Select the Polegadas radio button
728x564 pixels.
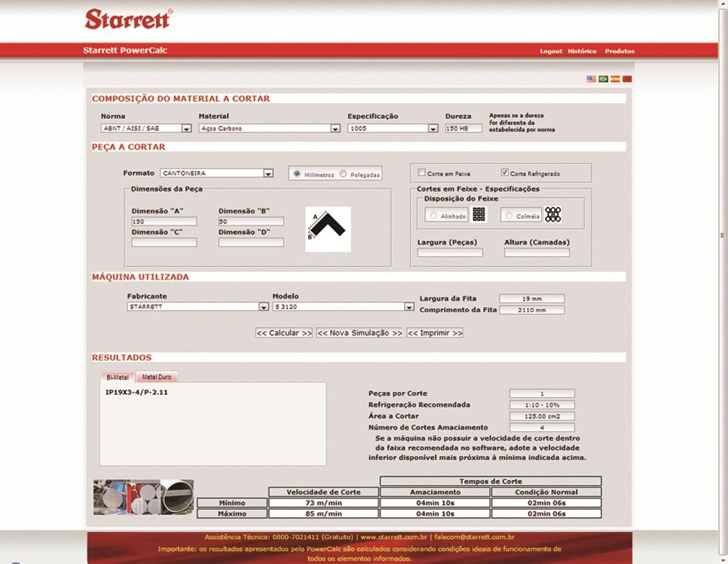[x=343, y=174]
